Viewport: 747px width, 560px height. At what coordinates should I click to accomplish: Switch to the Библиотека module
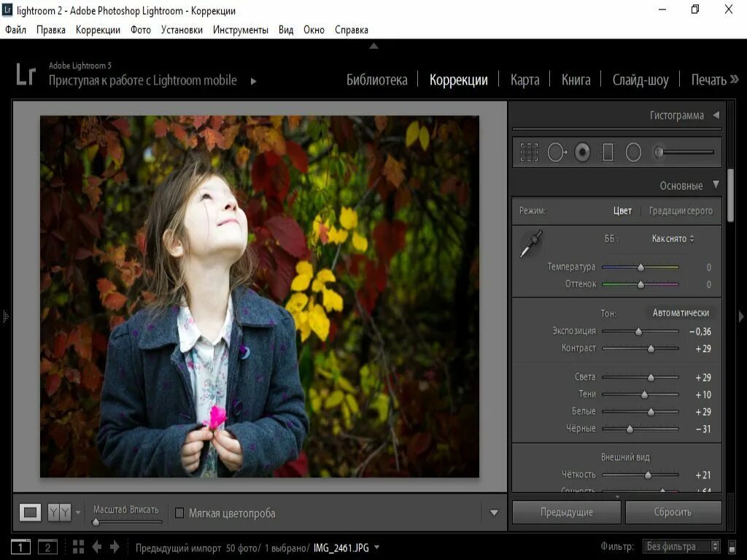(x=376, y=80)
